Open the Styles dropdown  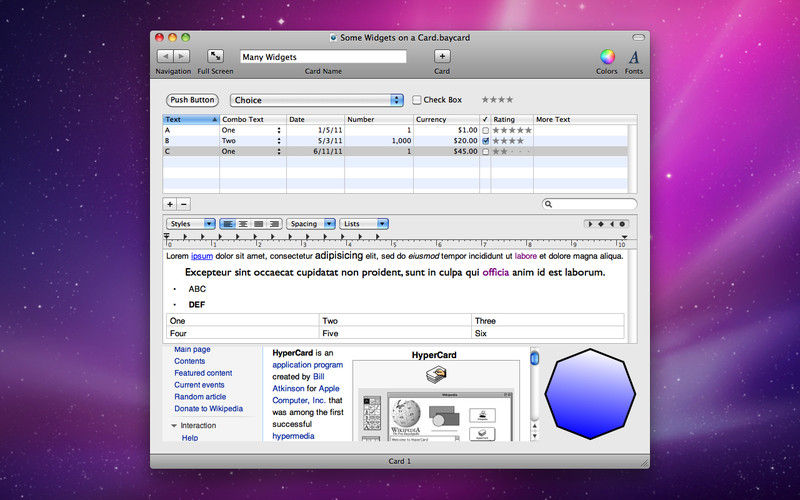pos(190,223)
